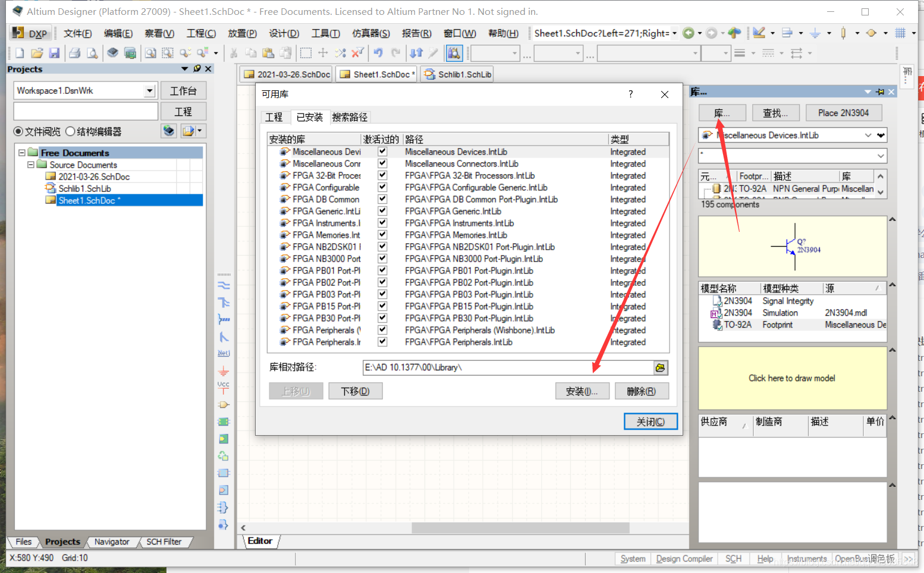This screenshot has height=573, width=924.
Task: Click the home umbrella icon in navigation bar
Action: point(735,33)
